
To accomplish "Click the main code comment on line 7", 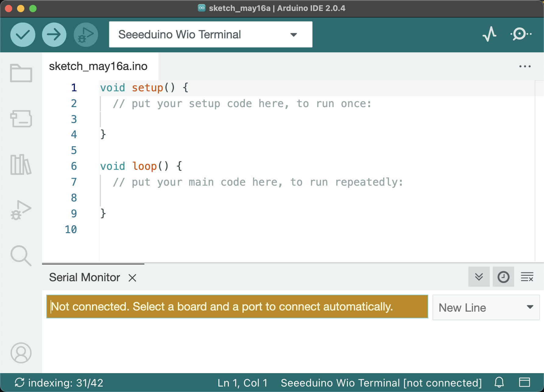I will tap(258, 182).
